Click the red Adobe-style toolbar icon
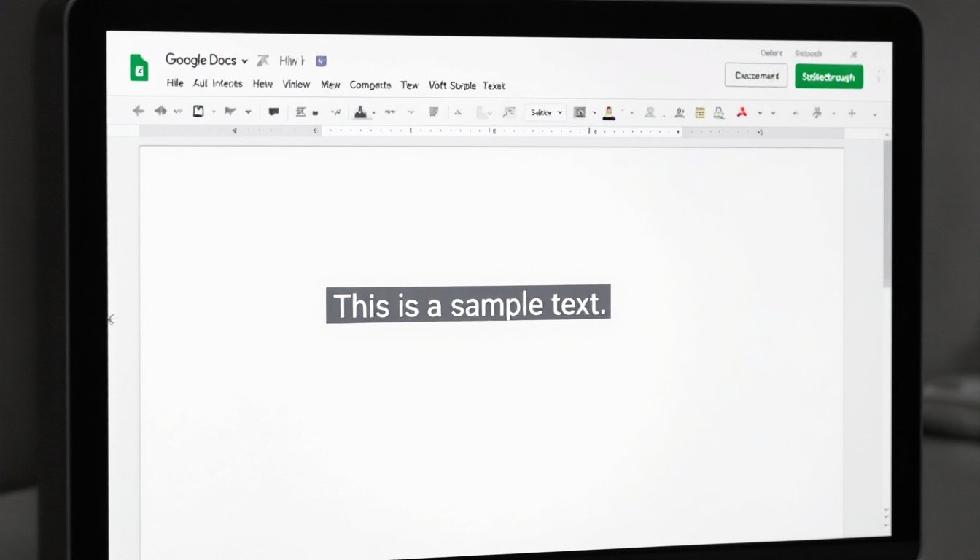This screenshot has height=560, width=980. 742,112
